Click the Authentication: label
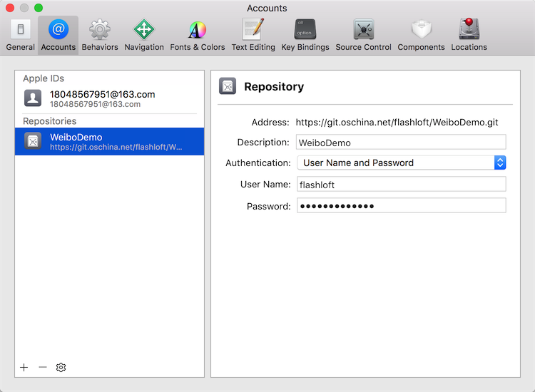 258,163
